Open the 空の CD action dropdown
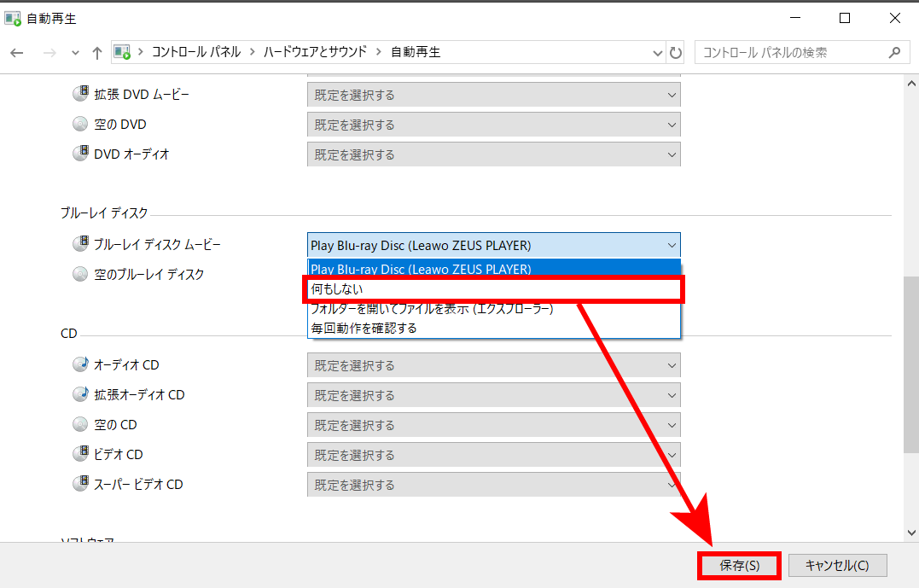This screenshot has height=588, width=919. [x=493, y=425]
